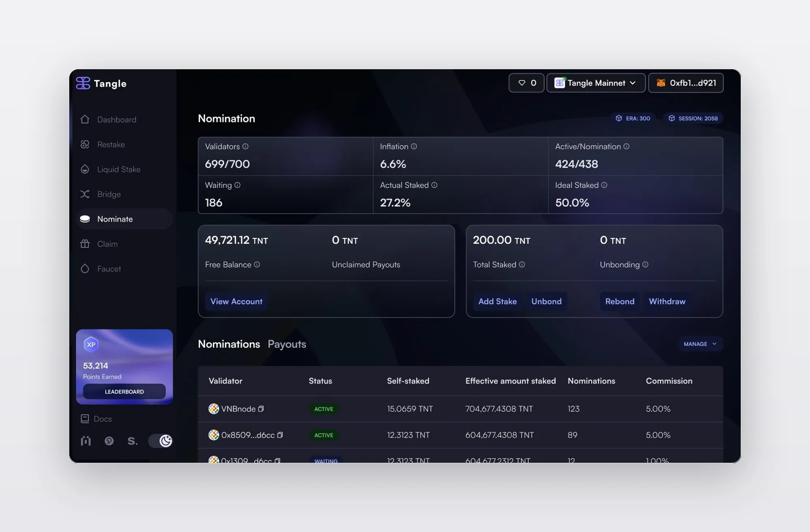This screenshot has height=532, width=810.
Task: Open the Claim page
Action: [x=124, y=244]
